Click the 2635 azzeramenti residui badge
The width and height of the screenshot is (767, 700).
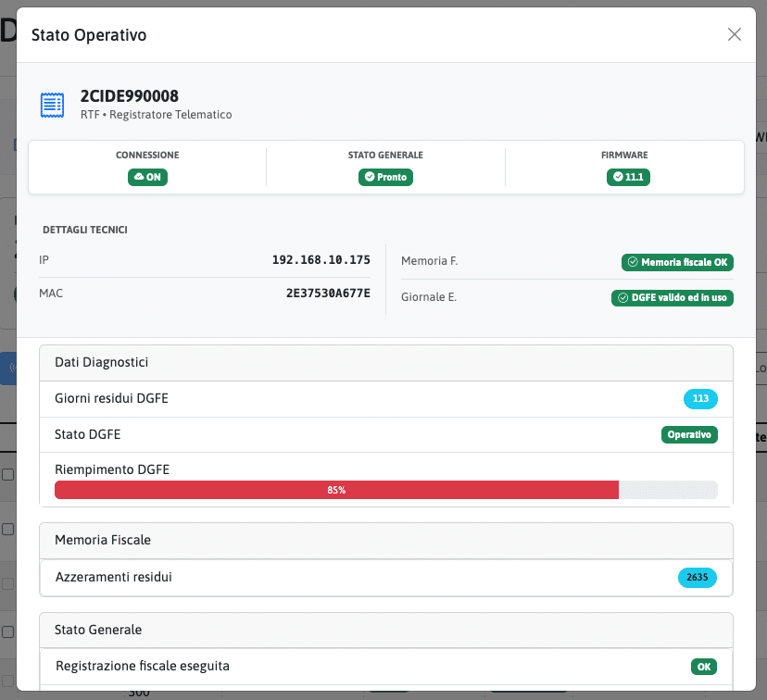pyautogui.click(x=697, y=578)
